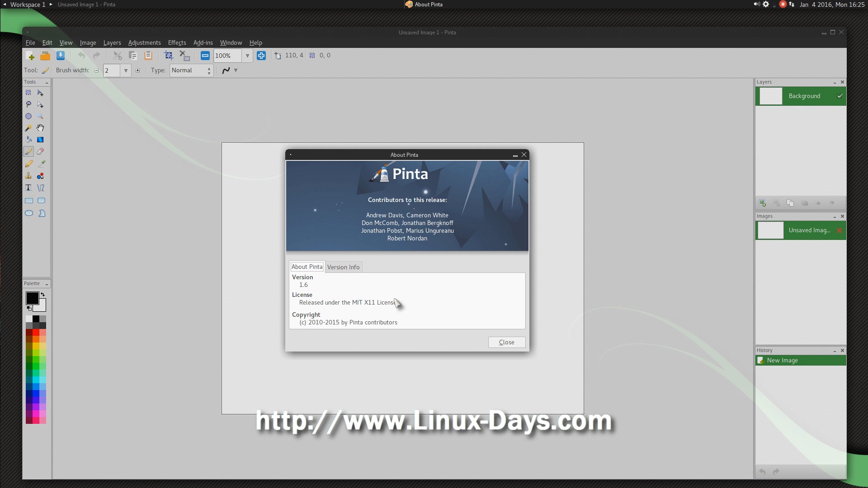The height and width of the screenshot is (488, 868).
Task: Select the Rounded Rectangle tool
Action: [x=42, y=200]
